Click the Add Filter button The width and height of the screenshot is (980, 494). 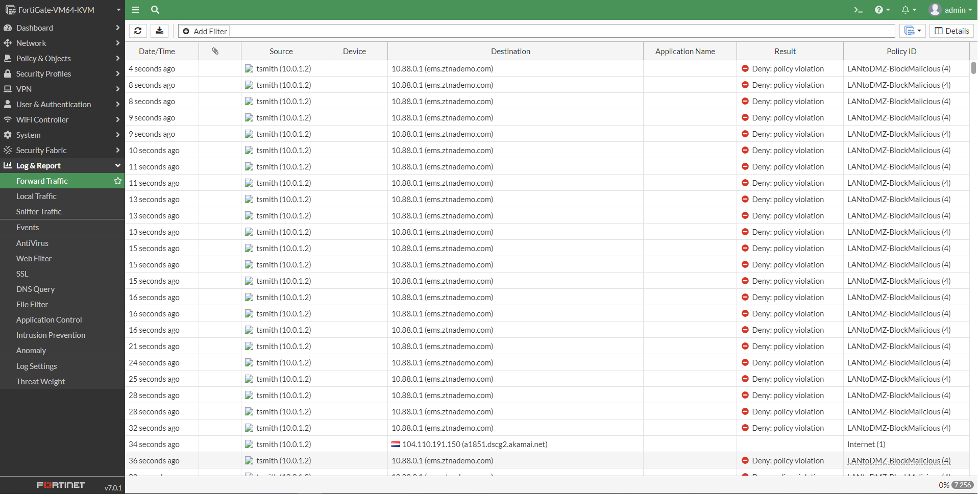click(x=205, y=31)
